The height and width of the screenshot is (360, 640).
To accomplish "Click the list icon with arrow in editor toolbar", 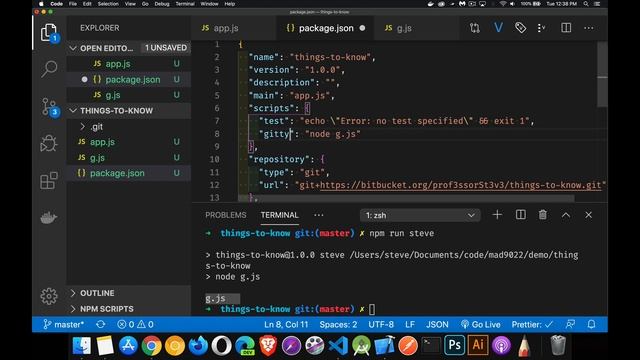I will click(x=542, y=28).
